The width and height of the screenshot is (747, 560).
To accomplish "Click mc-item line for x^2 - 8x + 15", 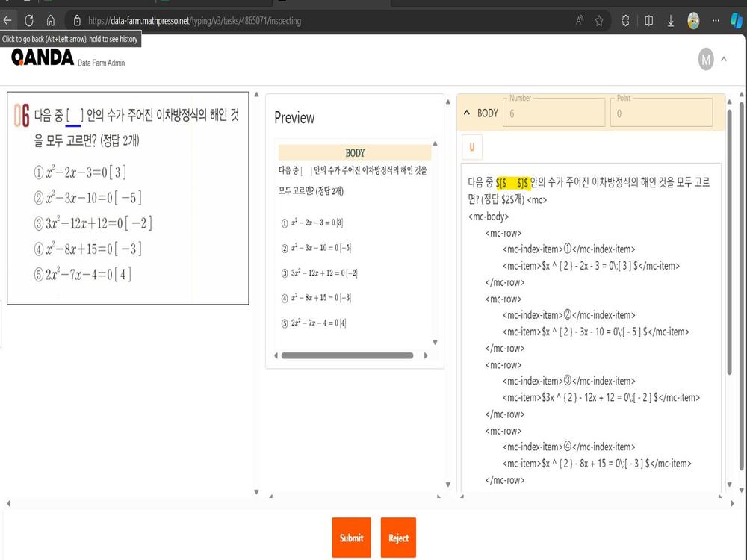I will [597, 464].
